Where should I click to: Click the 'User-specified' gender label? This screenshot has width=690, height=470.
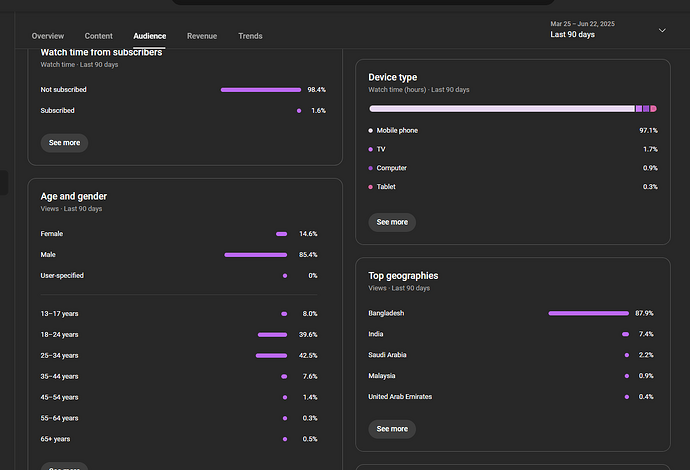click(62, 276)
